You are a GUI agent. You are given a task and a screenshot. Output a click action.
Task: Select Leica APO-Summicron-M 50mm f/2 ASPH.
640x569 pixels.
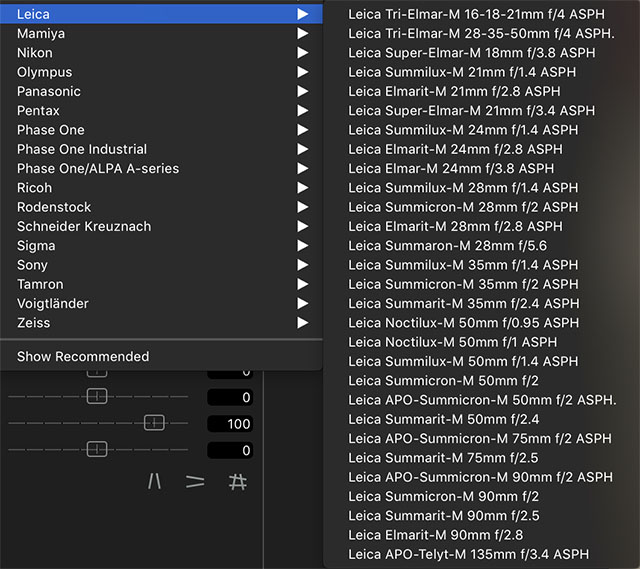pos(481,400)
